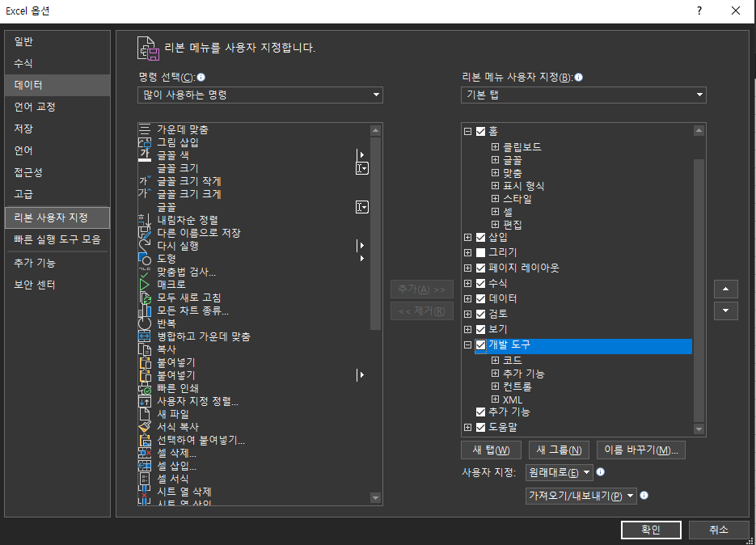Uncheck the 삽입 tab checkbox
The height and width of the screenshot is (545, 756).
481,237
